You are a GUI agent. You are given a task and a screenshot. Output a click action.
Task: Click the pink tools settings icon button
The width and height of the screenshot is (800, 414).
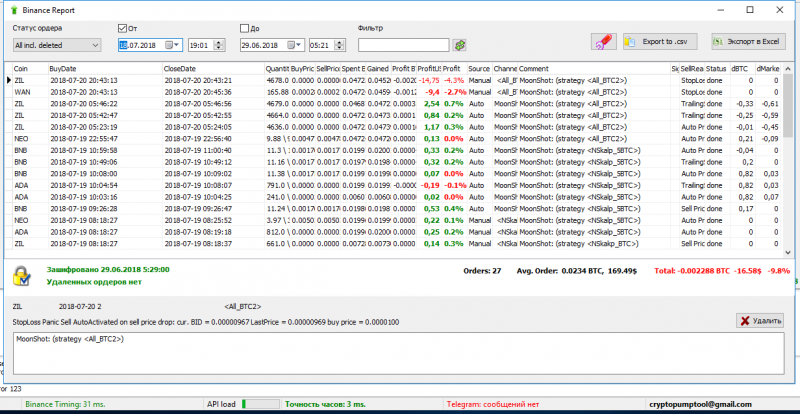coord(604,42)
